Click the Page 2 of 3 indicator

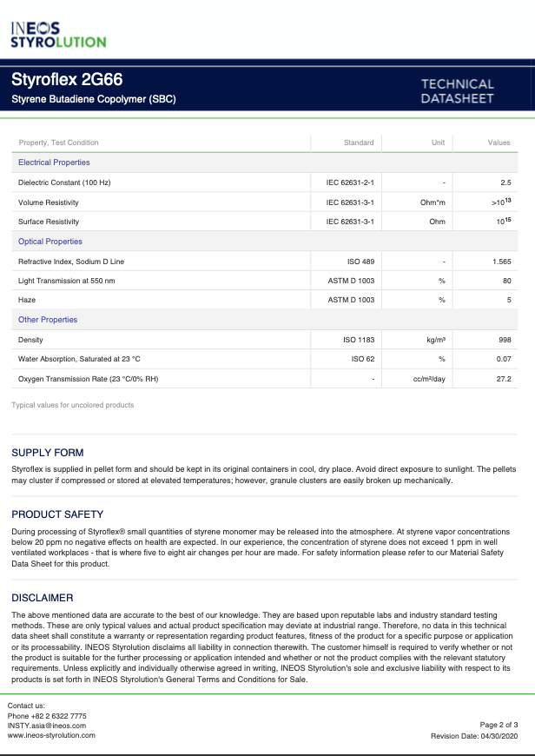pyautogui.click(x=499, y=725)
